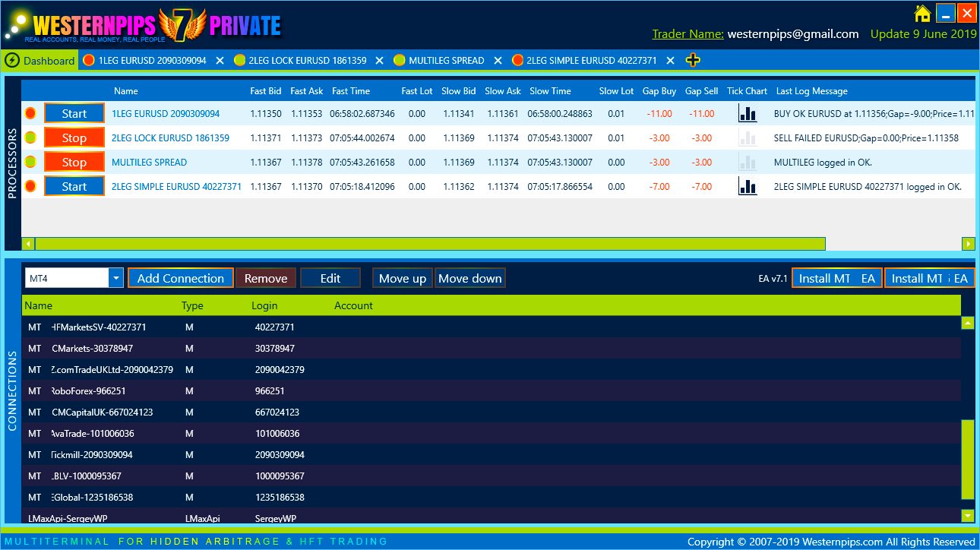Select the TradeUKLtd-2090042379 connection row
The image size is (980, 550).
pos(492,370)
